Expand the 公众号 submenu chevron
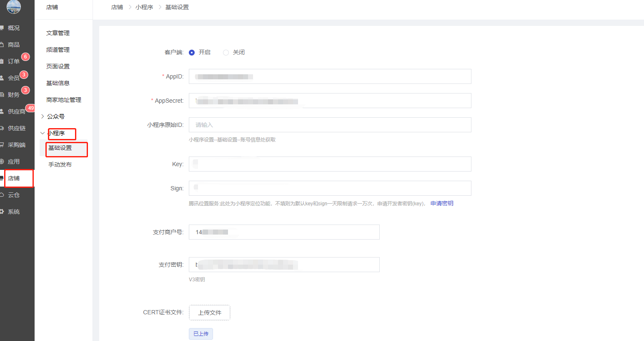644x341 pixels. [43, 116]
